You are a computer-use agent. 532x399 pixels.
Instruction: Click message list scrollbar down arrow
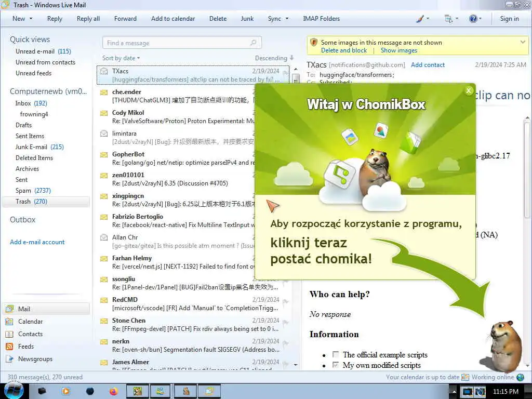296,365
